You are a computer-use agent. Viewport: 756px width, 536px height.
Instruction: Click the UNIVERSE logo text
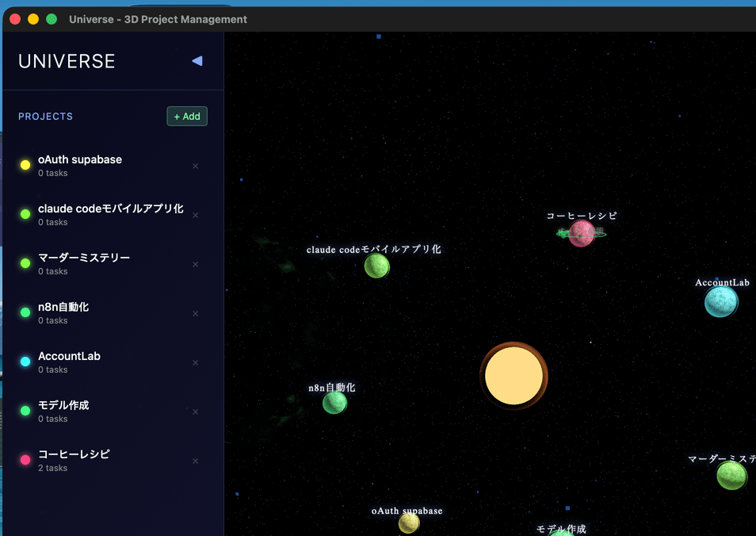click(x=66, y=61)
